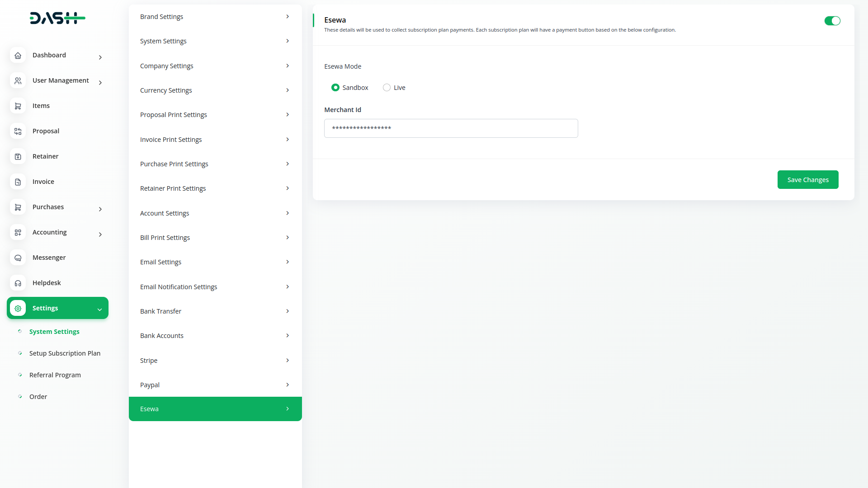The image size is (868, 488).
Task: Disable the Esewa payment toggle
Action: pyautogui.click(x=832, y=21)
